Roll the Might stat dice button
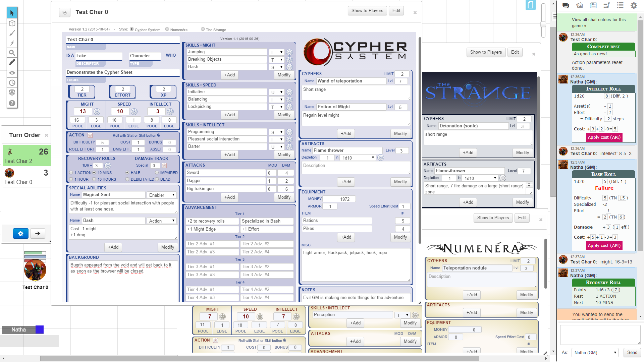The image size is (644, 362). pos(97,112)
